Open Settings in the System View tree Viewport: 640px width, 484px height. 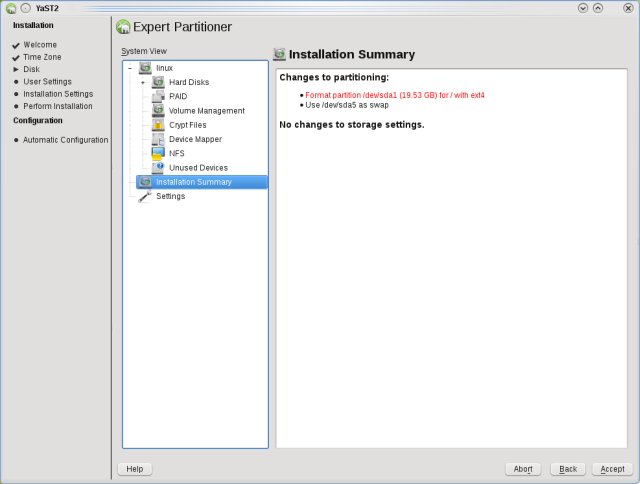[x=171, y=196]
